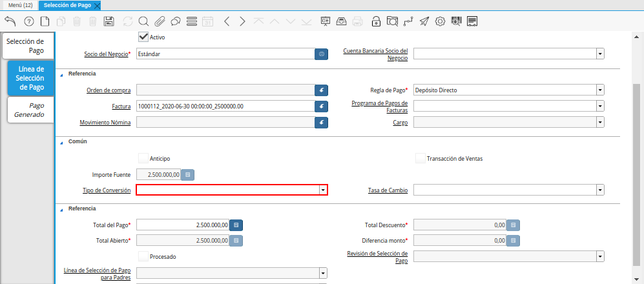Open the help question mark icon

point(28,21)
